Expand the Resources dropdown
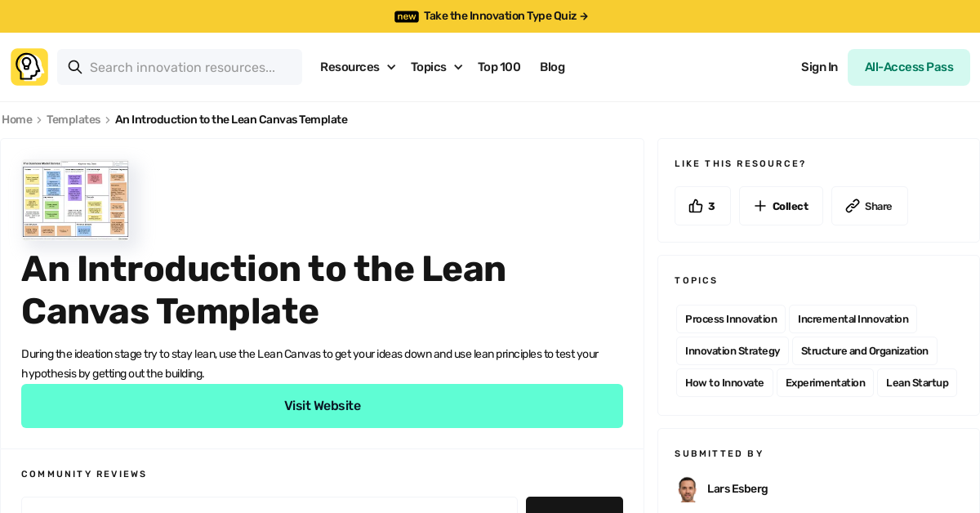The image size is (980, 513). click(x=358, y=67)
